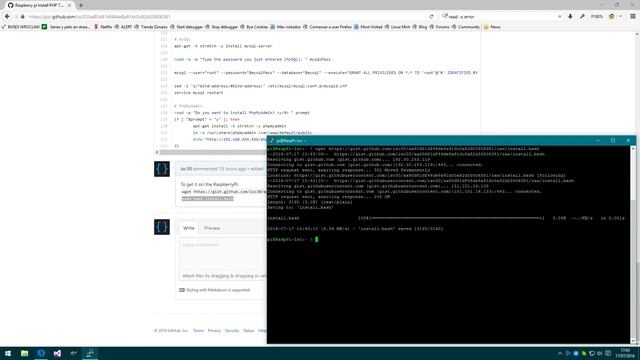Open the BUSES WROCLAW bookmark
Viewport: 640px width, 360px height.
coord(20,27)
